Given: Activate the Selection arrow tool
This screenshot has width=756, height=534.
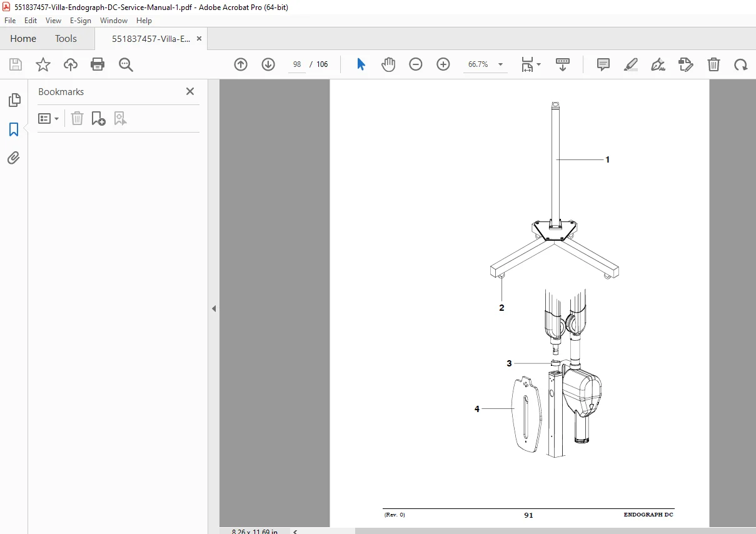Looking at the screenshot, I should (x=361, y=64).
